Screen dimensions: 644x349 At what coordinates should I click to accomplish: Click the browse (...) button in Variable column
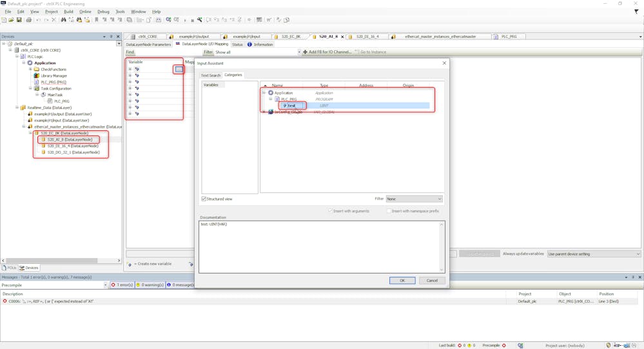point(179,69)
